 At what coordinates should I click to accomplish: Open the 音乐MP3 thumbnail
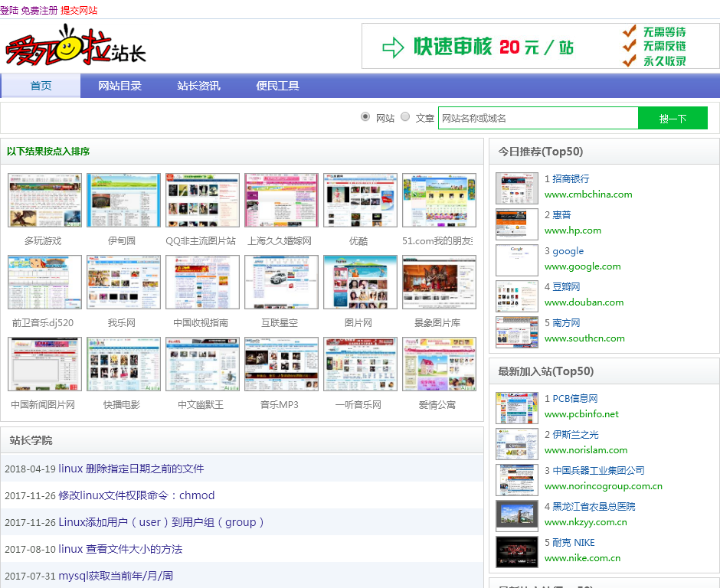tap(281, 364)
